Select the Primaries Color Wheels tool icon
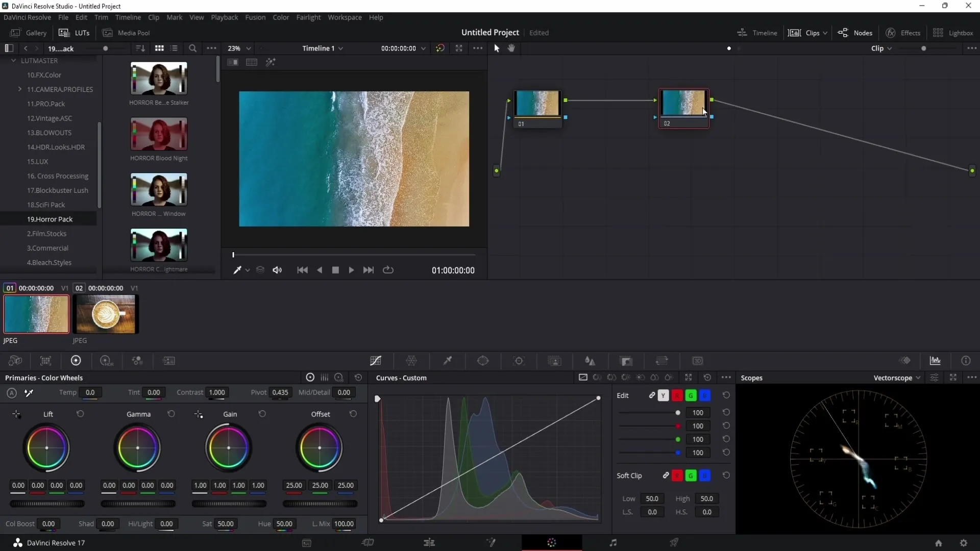Viewport: 980px width, 551px height. tap(76, 361)
